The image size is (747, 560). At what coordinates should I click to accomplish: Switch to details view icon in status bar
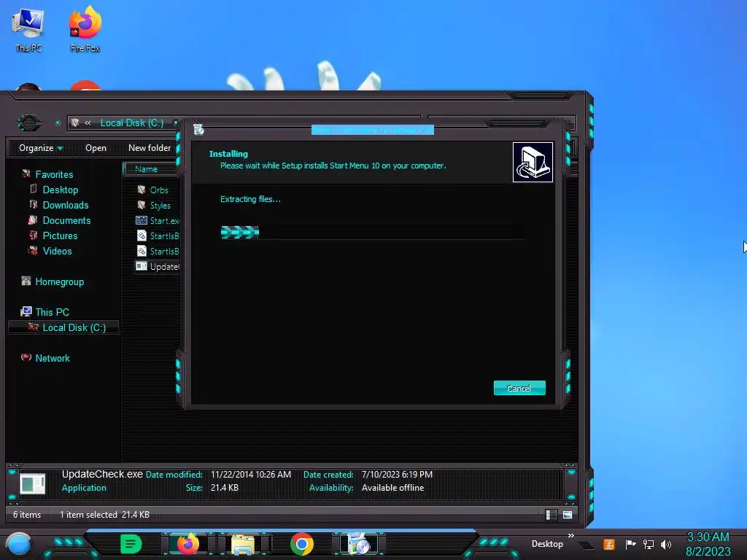tap(551, 515)
